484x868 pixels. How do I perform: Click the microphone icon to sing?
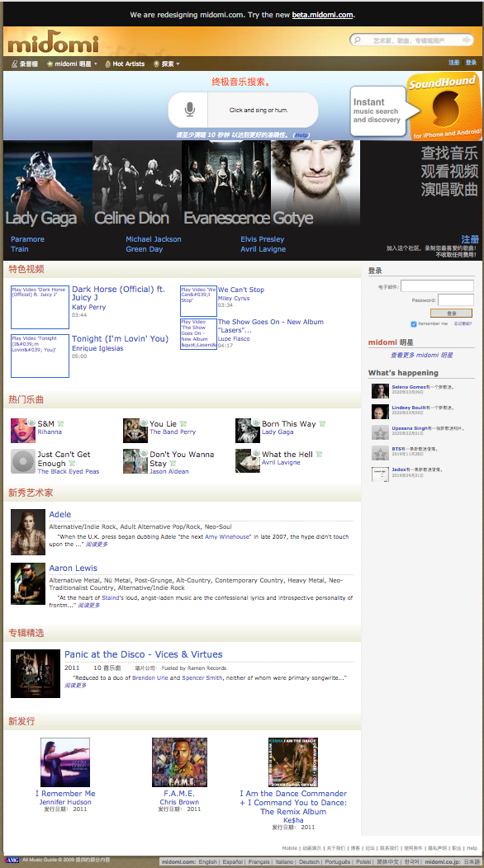(190, 110)
